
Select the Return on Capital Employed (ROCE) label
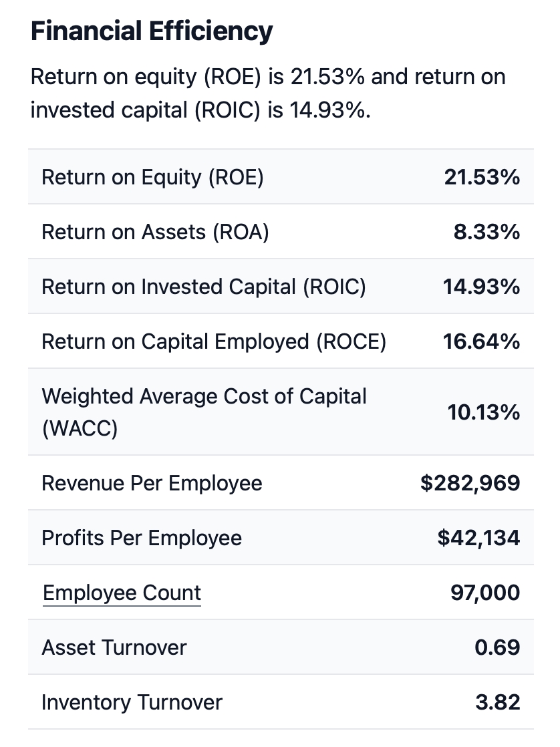(214, 341)
